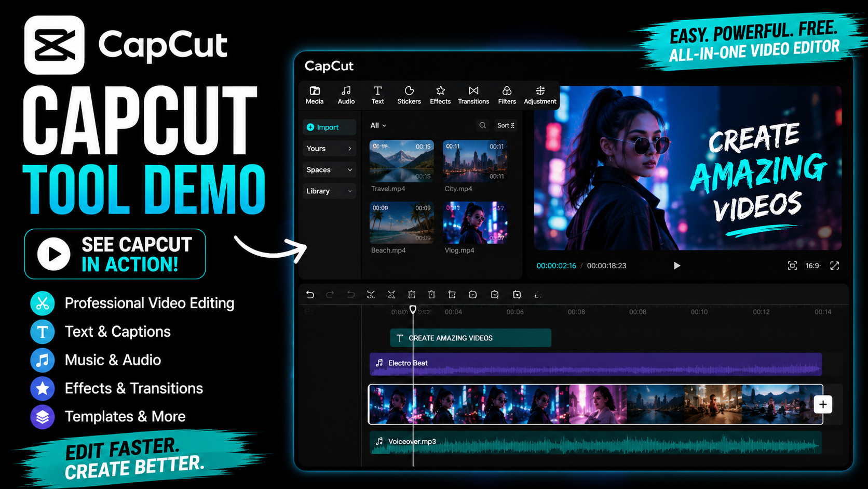This screenshot has height=489, width=868.
Task: Click the total duration 00:00:18:23
Action: click(x=607, y=266)
